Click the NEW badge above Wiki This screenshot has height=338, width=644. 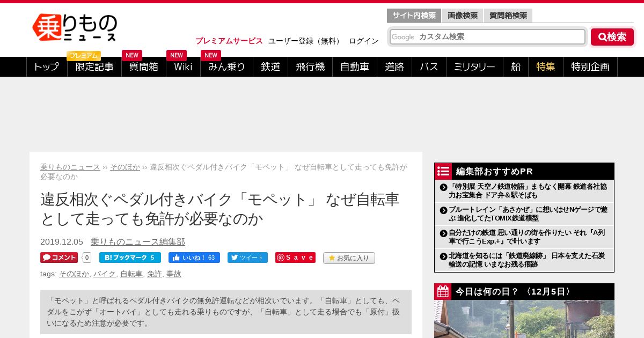(177, 55)
